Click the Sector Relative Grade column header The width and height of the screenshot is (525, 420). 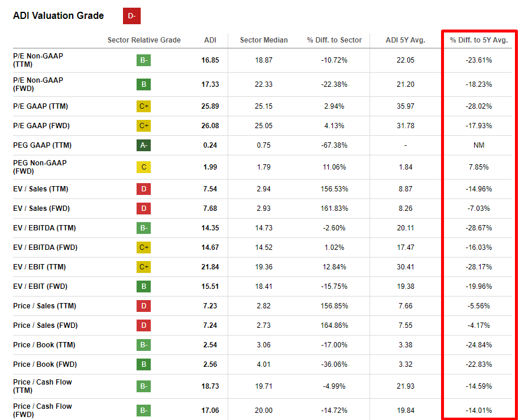pos(144,40)
